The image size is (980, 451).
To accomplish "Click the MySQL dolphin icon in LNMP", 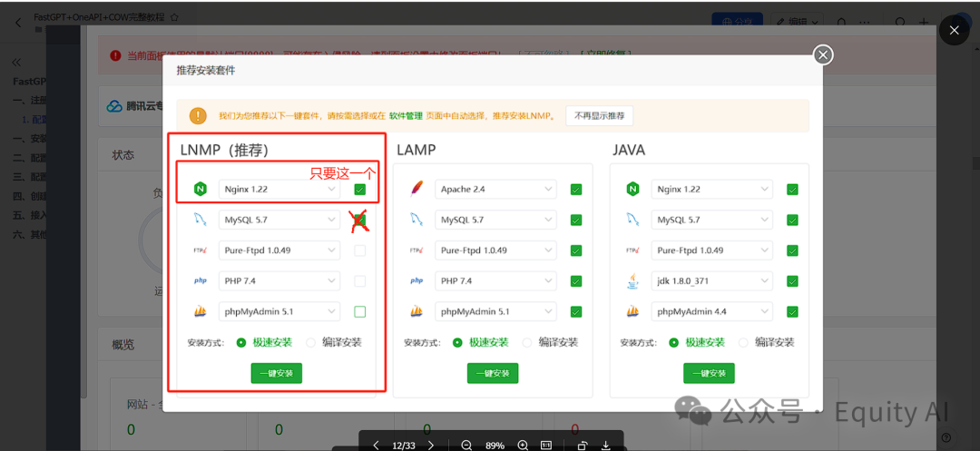I will pyautogui.click(x=201, y=220).
